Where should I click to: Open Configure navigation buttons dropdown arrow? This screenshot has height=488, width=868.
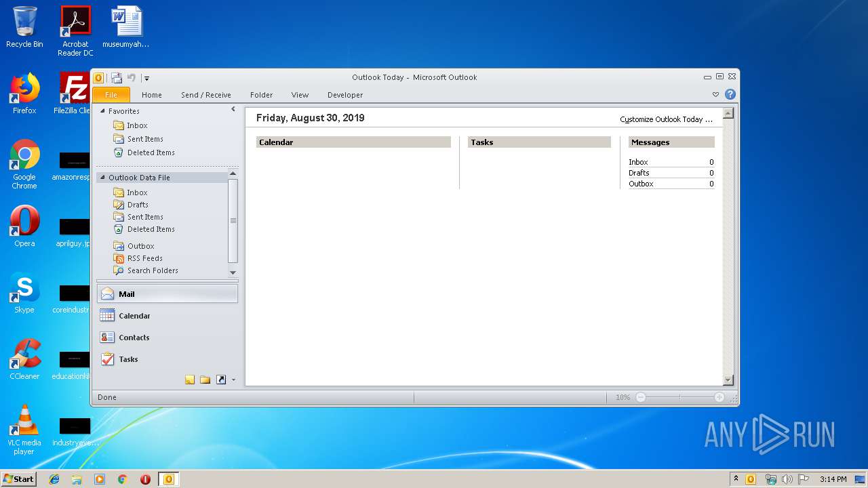(233, 380)
